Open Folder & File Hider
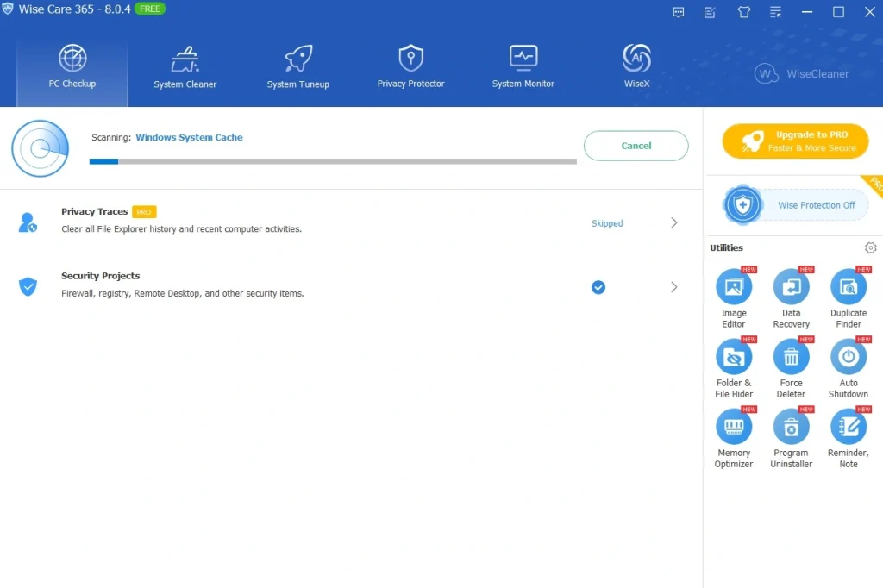This screenshot has width=883, height=588. [x=734, y=368]
